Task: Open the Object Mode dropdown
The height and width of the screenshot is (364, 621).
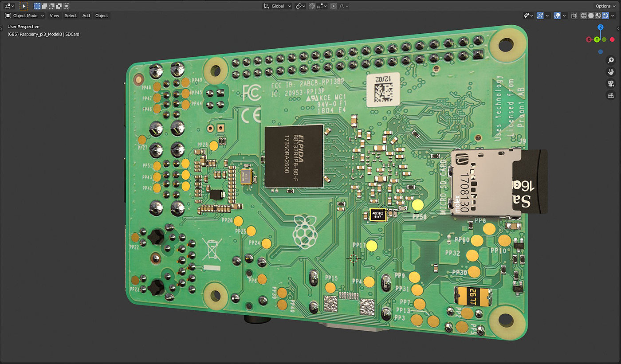Action: (x=24, y=16)
